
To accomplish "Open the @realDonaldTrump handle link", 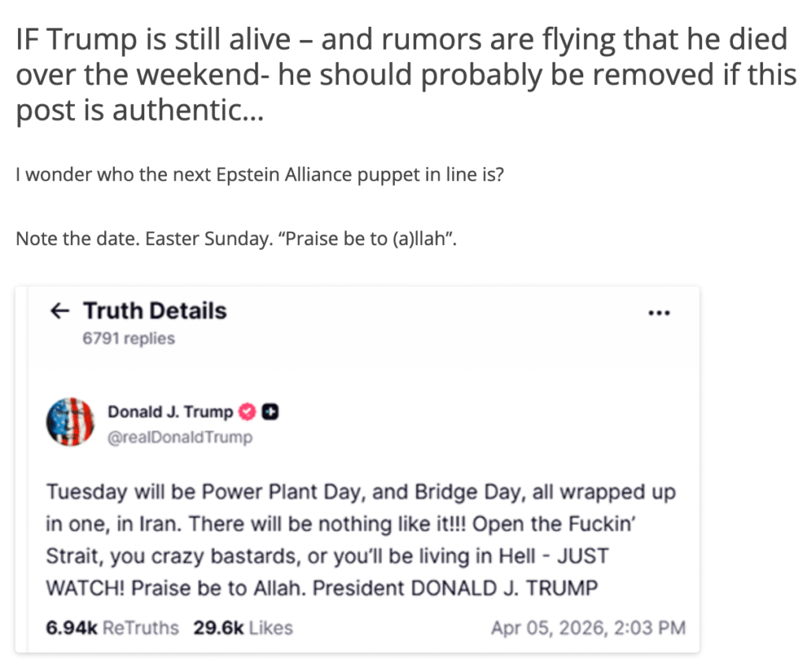I will pos(180,438).
